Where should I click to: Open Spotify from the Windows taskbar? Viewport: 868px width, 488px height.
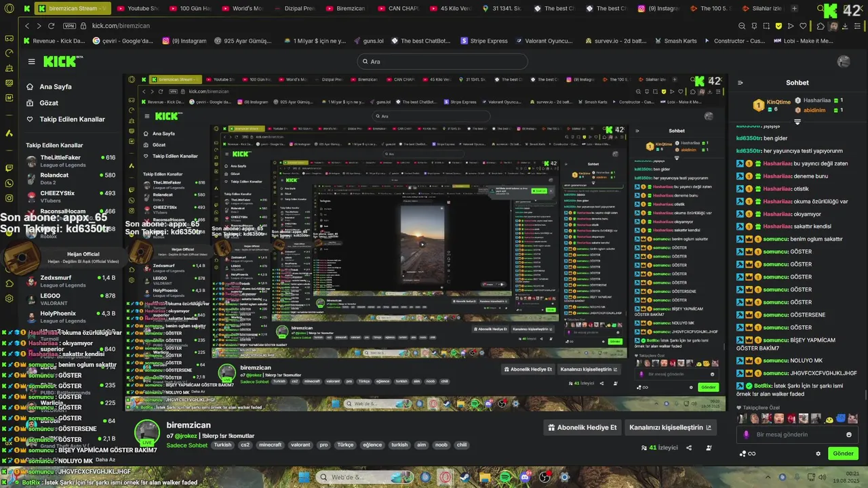coord(505,477)
